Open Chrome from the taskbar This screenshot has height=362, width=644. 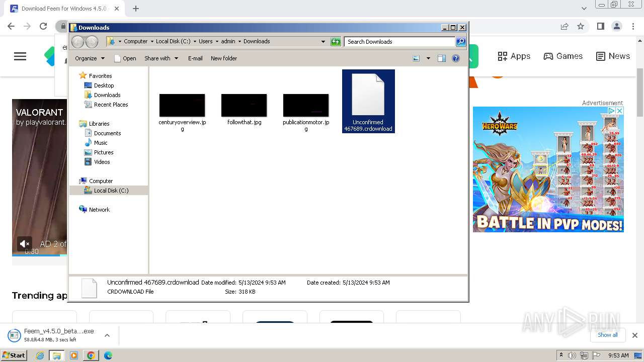(x=91, y=355)
